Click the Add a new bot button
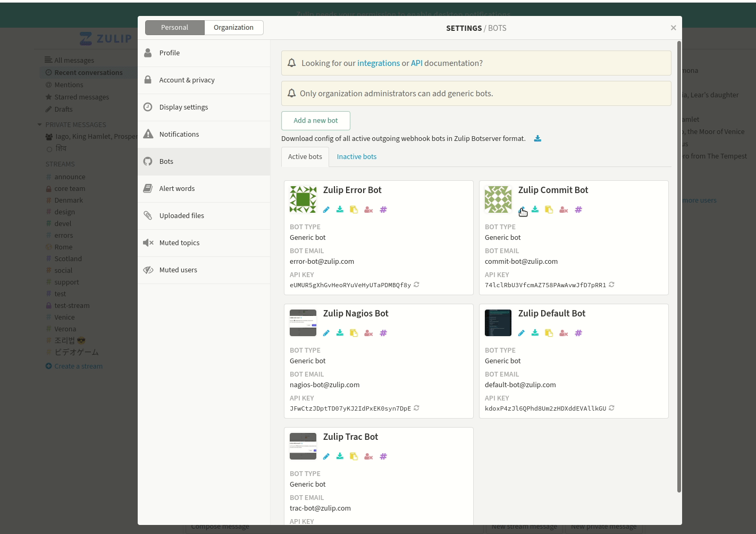Image resolution: width=756 pixels, height=534 pixels. click(315, 121)
